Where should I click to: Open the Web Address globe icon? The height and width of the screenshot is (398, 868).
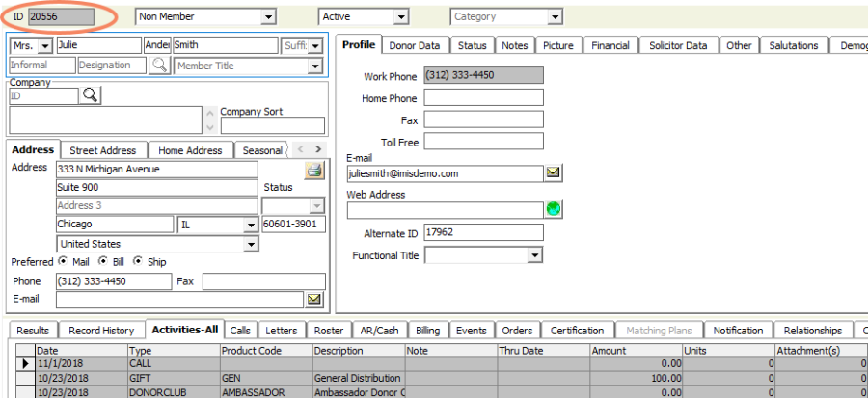[554, 209]
